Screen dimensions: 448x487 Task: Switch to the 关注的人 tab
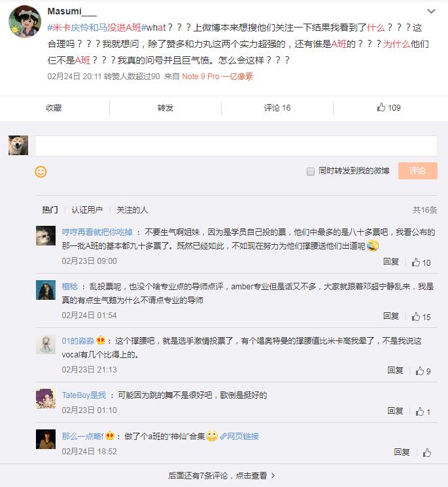point(132,210)
